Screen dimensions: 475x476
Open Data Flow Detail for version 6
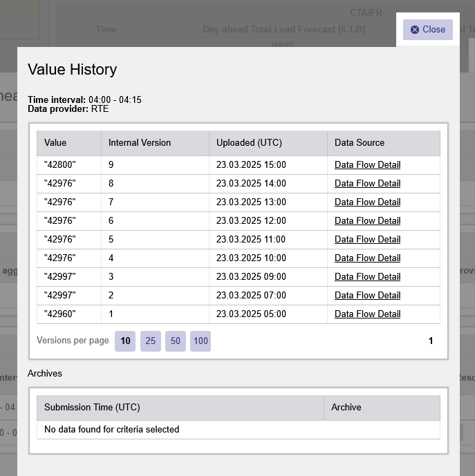tap(367, 220)
